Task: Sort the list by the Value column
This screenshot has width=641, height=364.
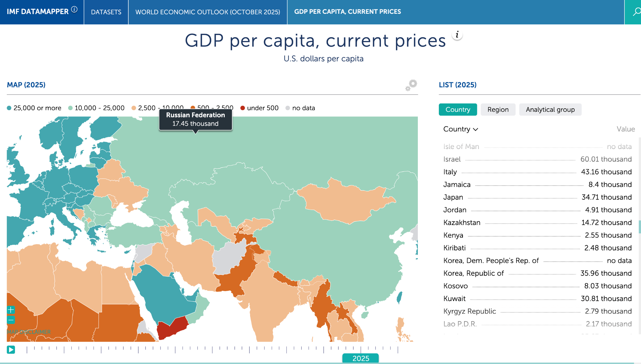Action: click(x=625, y=129)
